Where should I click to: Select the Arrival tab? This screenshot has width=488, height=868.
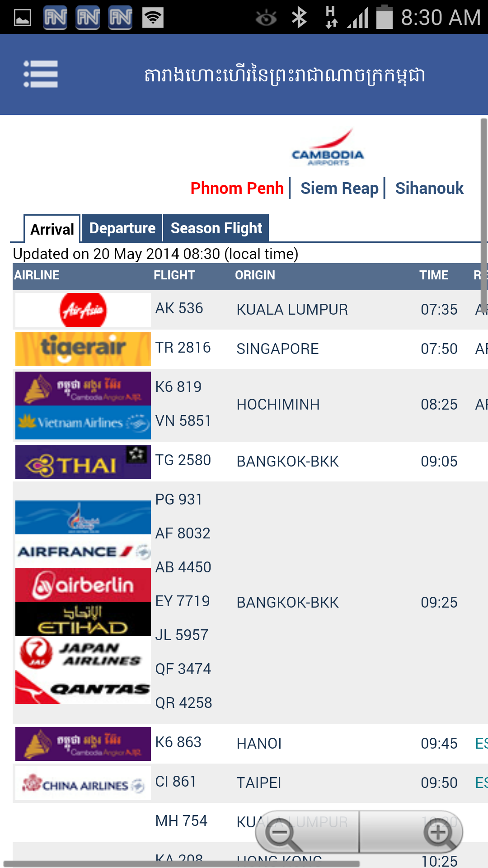[52, 229]
